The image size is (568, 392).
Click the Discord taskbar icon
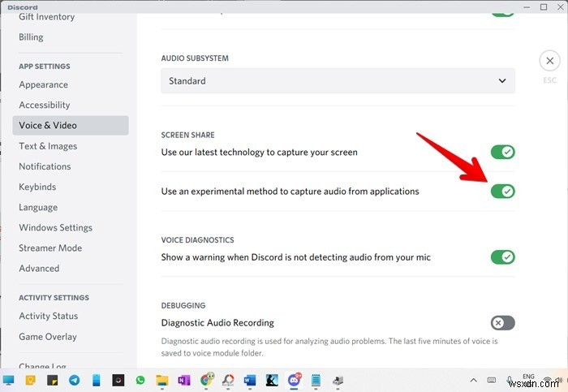point(294,380)
